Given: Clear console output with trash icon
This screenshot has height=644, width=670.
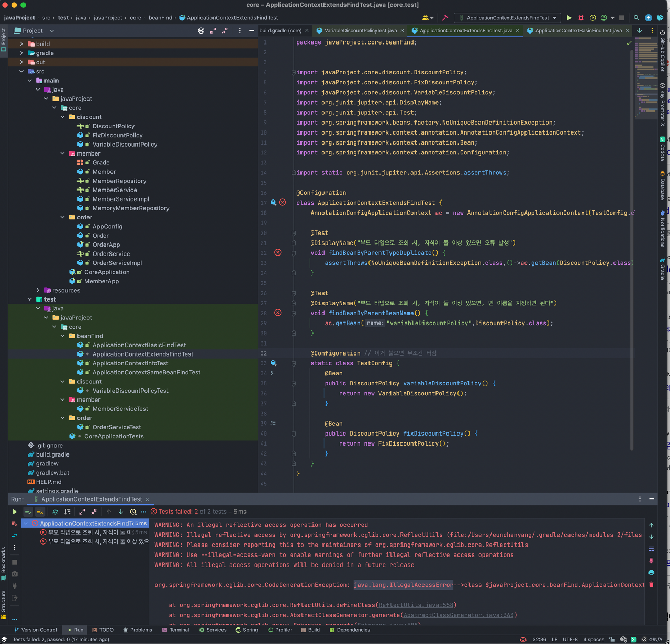Looking at the screenshot, I should (x=651, y=584).
